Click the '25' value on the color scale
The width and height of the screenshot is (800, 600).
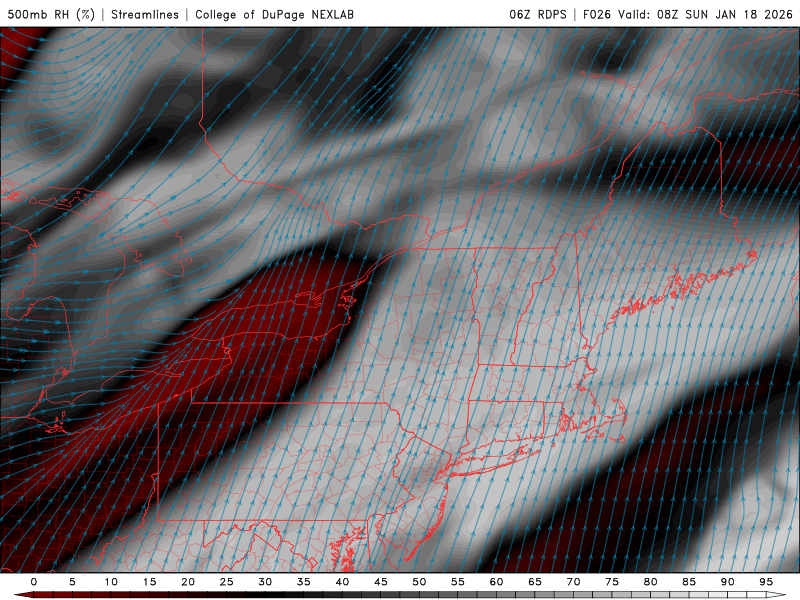(x=227, y=582)
